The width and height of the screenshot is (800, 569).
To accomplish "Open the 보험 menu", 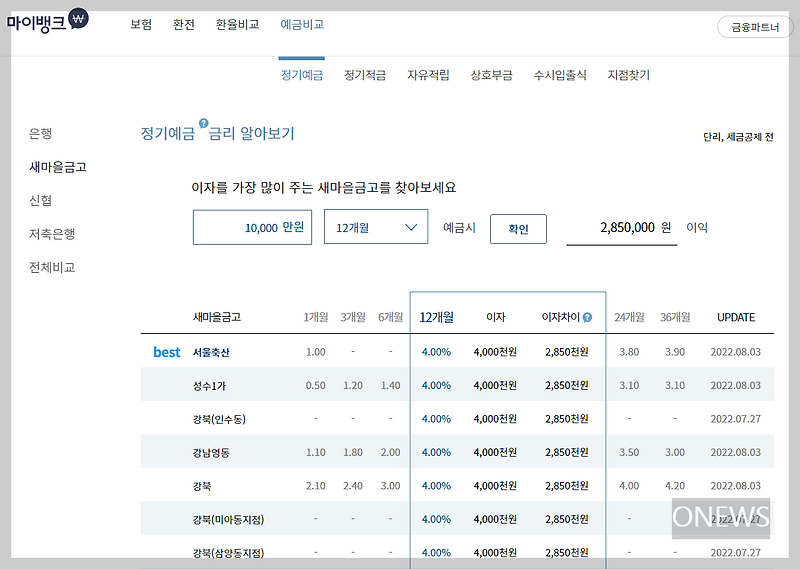I will [x=141, y=24].
